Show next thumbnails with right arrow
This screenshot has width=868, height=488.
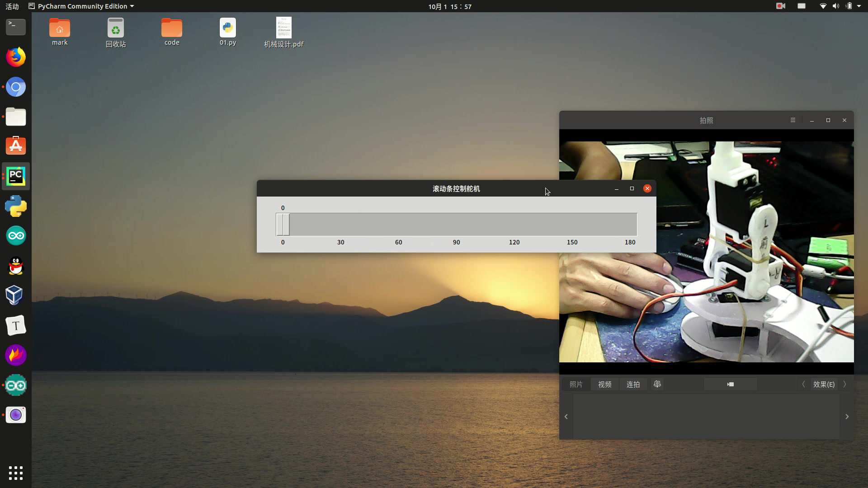847,417
